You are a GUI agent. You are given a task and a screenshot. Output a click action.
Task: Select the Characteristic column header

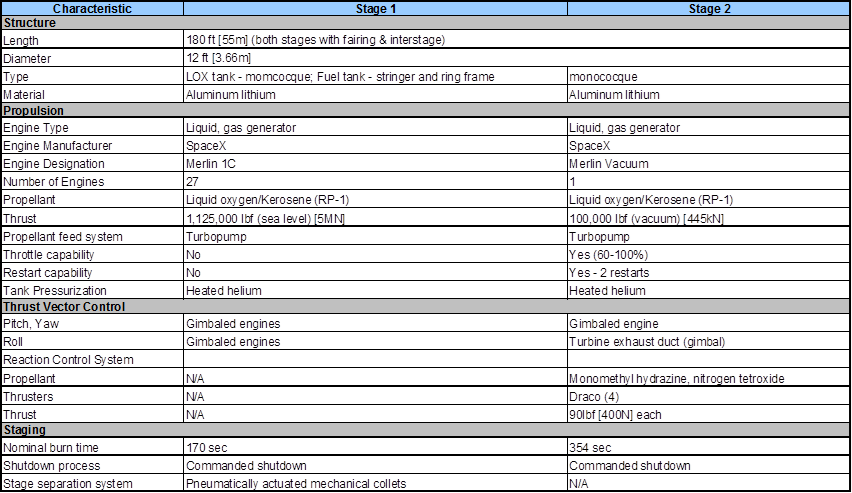tap(92, 8)
